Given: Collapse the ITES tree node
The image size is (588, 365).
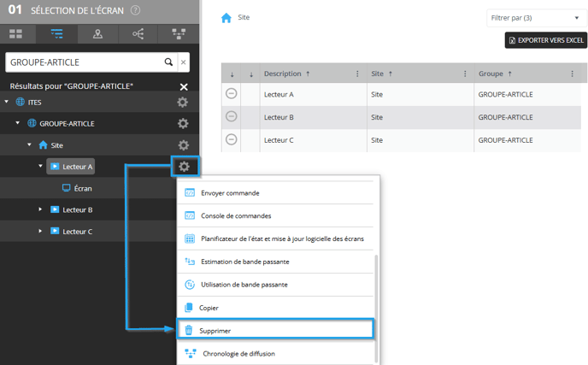Looking at the screenshot, I should [6, 102].
